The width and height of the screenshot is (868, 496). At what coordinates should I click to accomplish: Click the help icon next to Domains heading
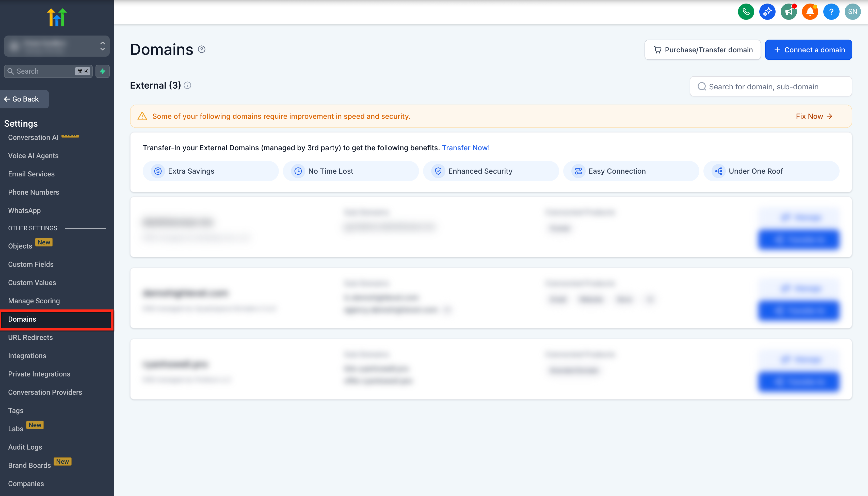[202, 50]
